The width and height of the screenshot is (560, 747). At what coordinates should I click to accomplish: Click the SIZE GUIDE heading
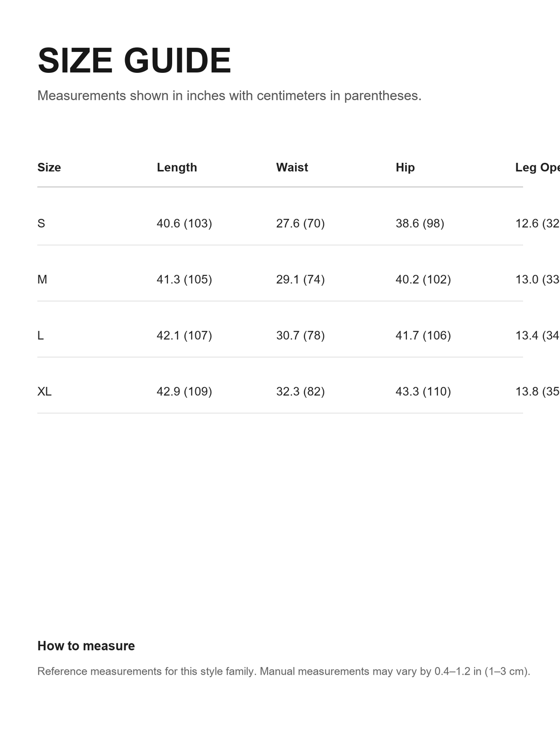pyautogui.click(x=134, y=61)
